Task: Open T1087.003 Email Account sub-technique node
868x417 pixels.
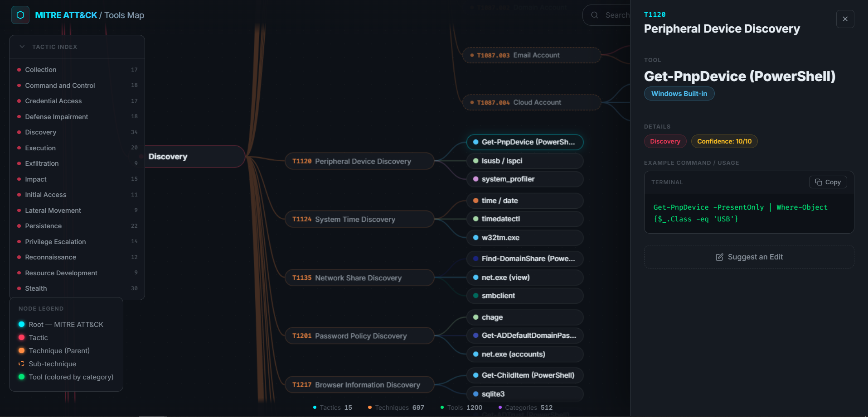Action: point(532,55)
